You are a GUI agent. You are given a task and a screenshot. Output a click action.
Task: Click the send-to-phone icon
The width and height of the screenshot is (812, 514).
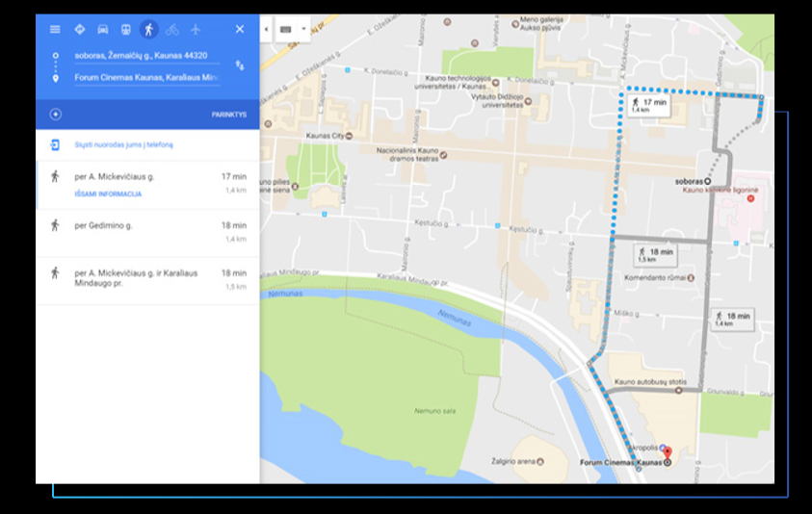pyautogui.click(x=55, y=145)
